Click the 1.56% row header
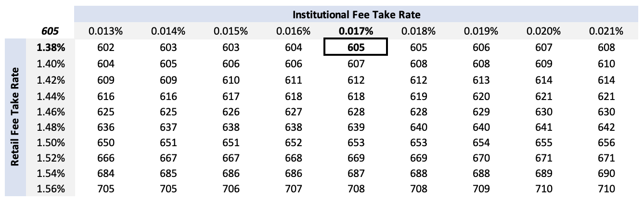Image resolution: width=644 pixels, height=201 pixels. (x=51, y=189)
